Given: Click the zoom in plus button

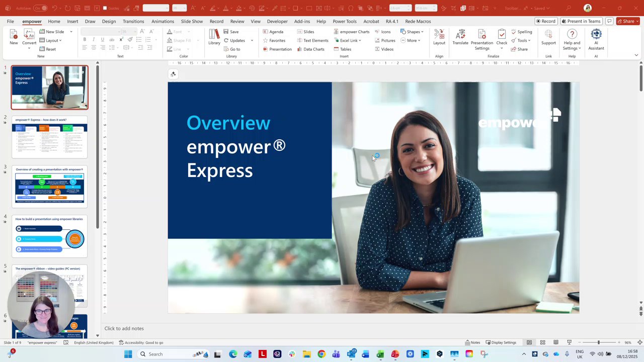Looking at the screenshot, I should click(x=619, y=342).
